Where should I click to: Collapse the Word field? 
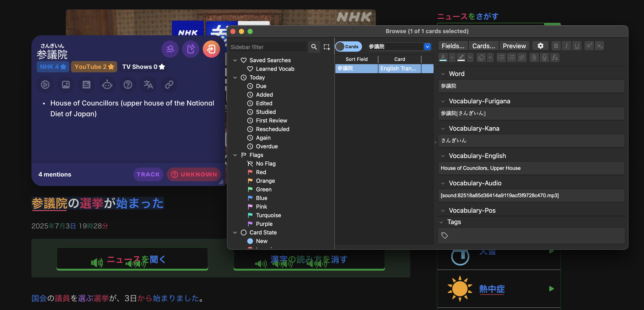[443, 74]
